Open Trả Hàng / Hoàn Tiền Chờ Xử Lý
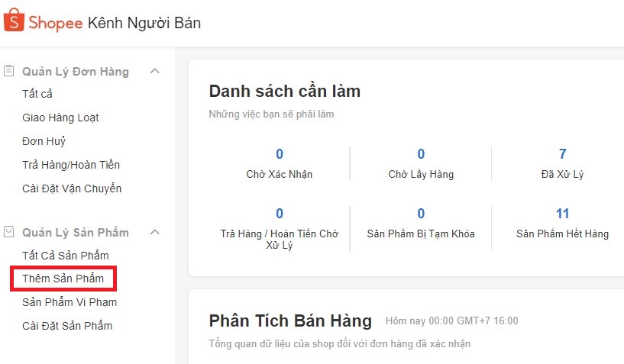Image resolution: width=624 pixels, height=364 pixels. pos(280,229)
